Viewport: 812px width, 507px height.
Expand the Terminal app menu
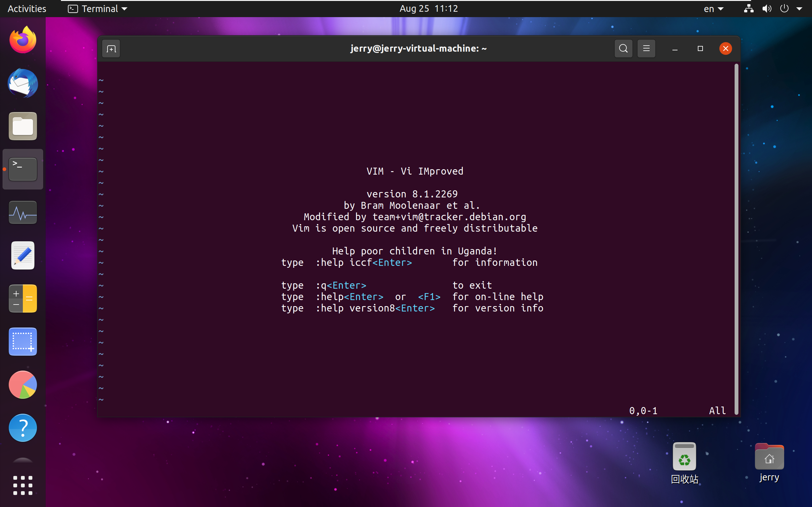(98, 9)
